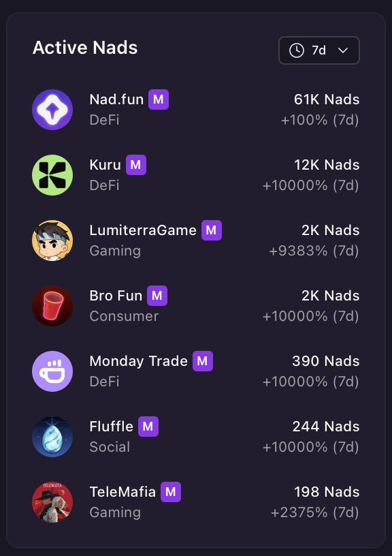Select the Active Nads heading
The image size is (392, 556).
click(85, 48)
